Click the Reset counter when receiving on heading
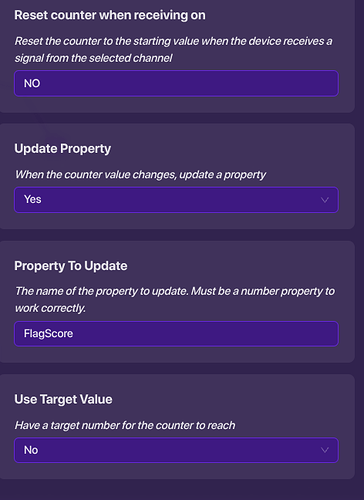 click(x=110, y=15)
